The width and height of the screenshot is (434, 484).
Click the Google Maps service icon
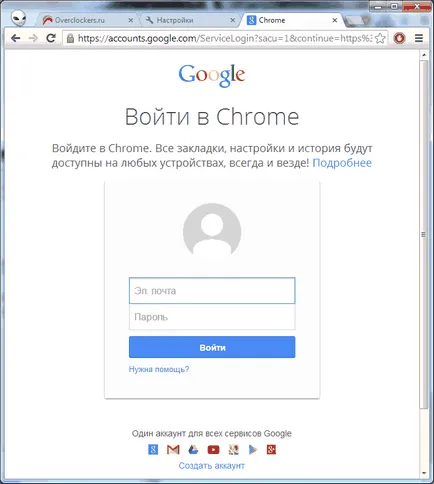(233, 450)
